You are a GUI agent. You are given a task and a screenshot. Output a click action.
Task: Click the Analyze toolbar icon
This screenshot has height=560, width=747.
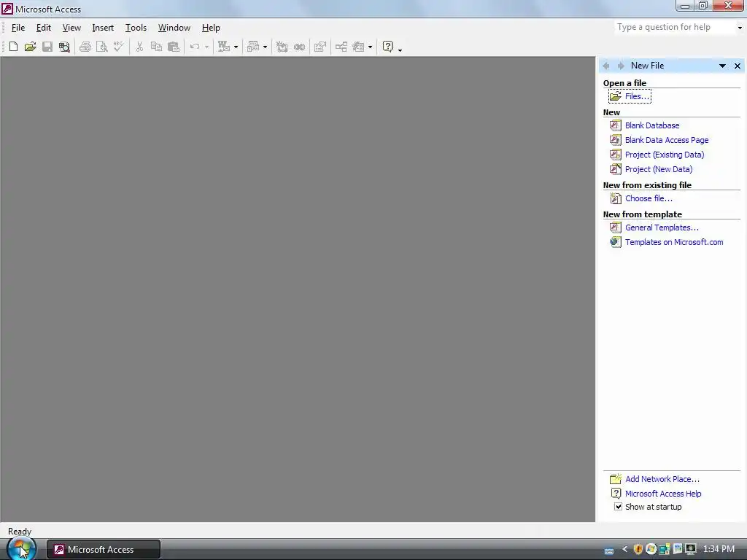coord(253,47)
